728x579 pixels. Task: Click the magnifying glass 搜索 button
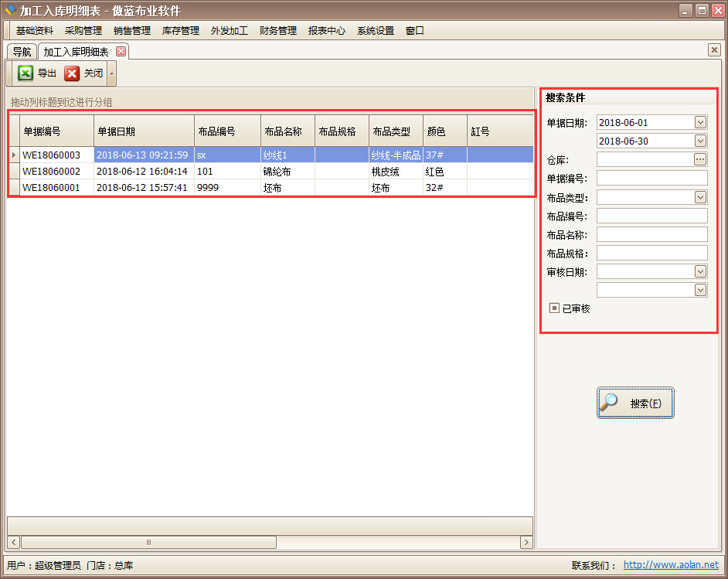click(635, 403)
